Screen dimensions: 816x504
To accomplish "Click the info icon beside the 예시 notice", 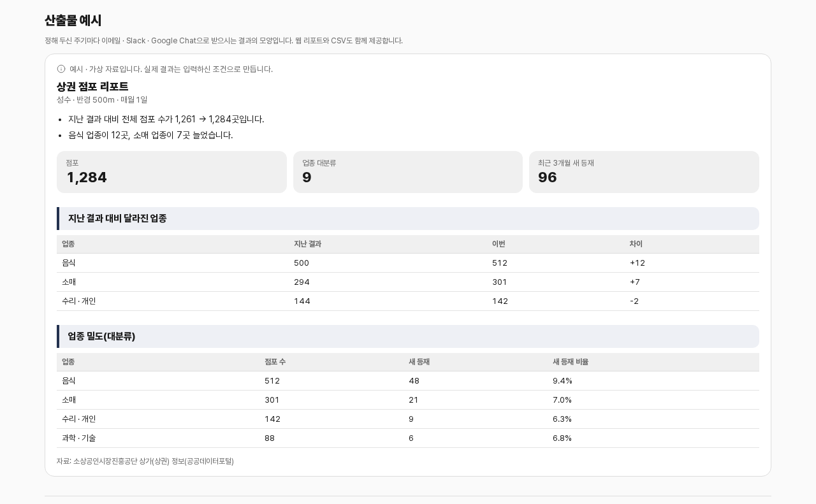I will point(61,69).
